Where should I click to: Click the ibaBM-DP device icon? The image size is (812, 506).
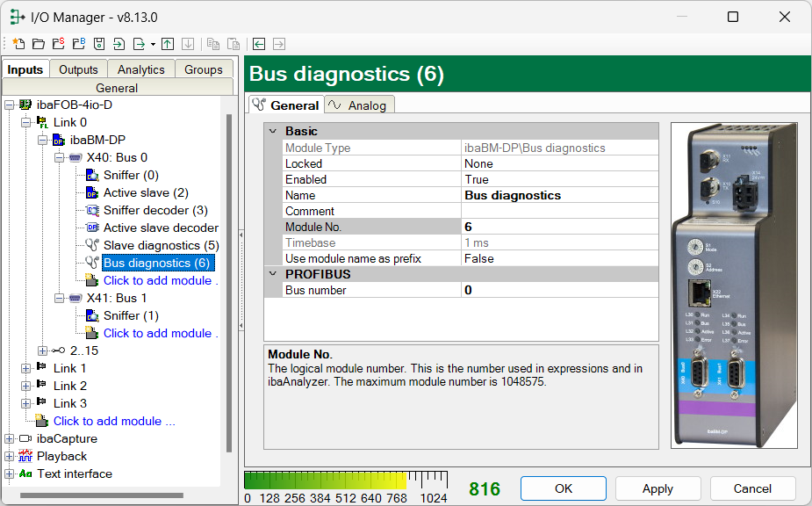tap(59, 140)
